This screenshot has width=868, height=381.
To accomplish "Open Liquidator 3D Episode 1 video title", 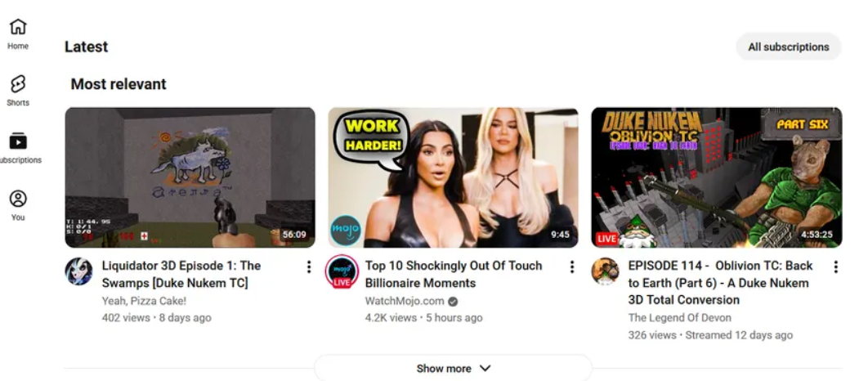I will 181,274.
